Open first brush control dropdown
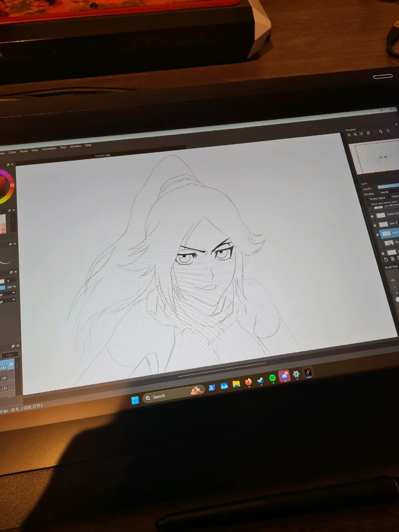Image resolution: width=399 pixels, height=532 pixels. (7, 293)
